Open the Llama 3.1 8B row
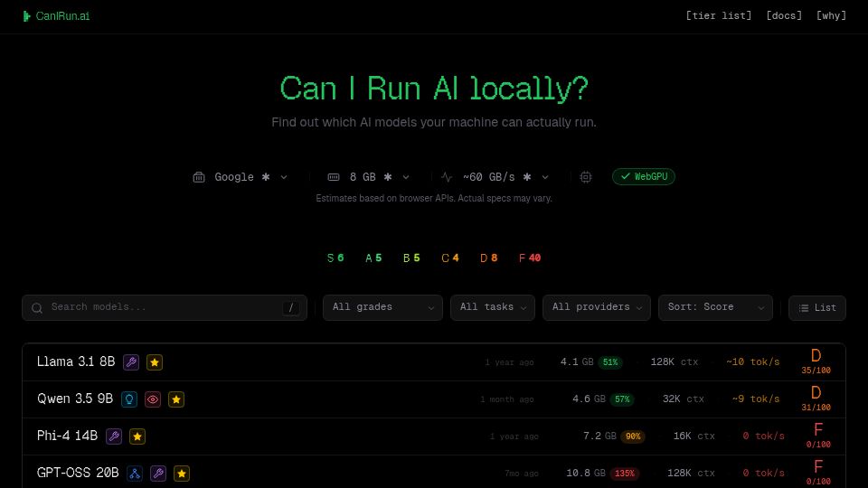This screenshot has width=868, height=488. click(x=434, y=362)
